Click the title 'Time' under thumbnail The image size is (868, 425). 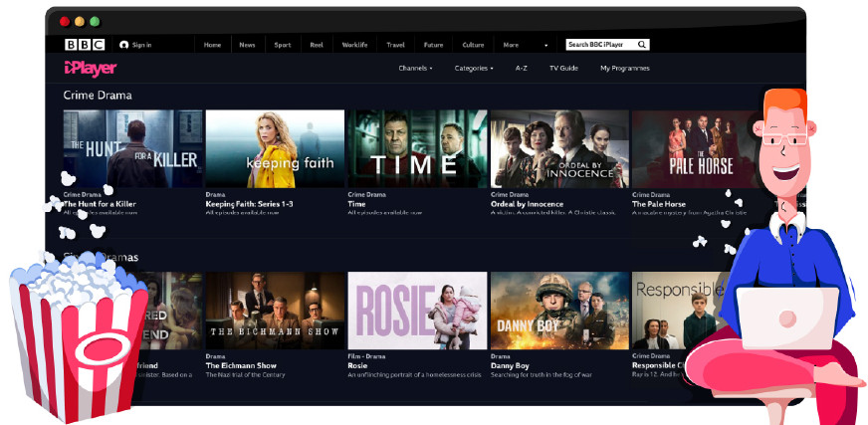[356, 204]
